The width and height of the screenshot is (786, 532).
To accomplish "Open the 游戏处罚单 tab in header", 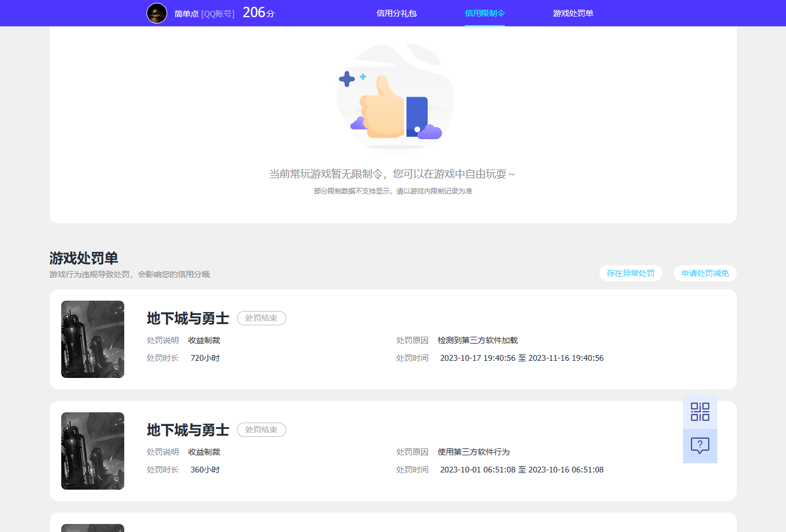I will pyautogui.click(x=572, y=13).
